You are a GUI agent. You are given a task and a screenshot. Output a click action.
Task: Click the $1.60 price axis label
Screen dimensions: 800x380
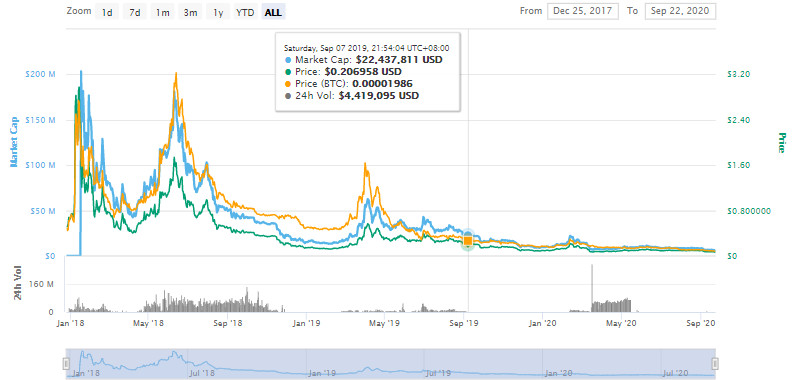coord(738,165)
